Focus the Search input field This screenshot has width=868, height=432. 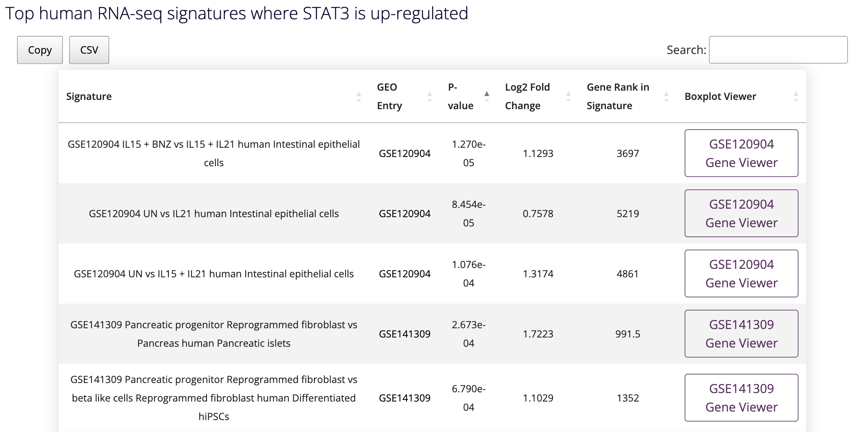pyautogui.click(x=778, y=50)
